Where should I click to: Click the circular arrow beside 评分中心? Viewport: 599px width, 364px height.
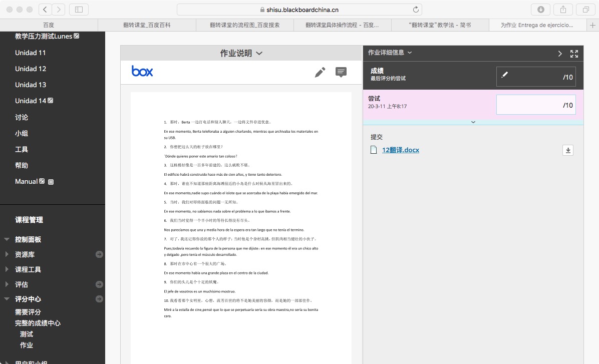pos(99,299)
